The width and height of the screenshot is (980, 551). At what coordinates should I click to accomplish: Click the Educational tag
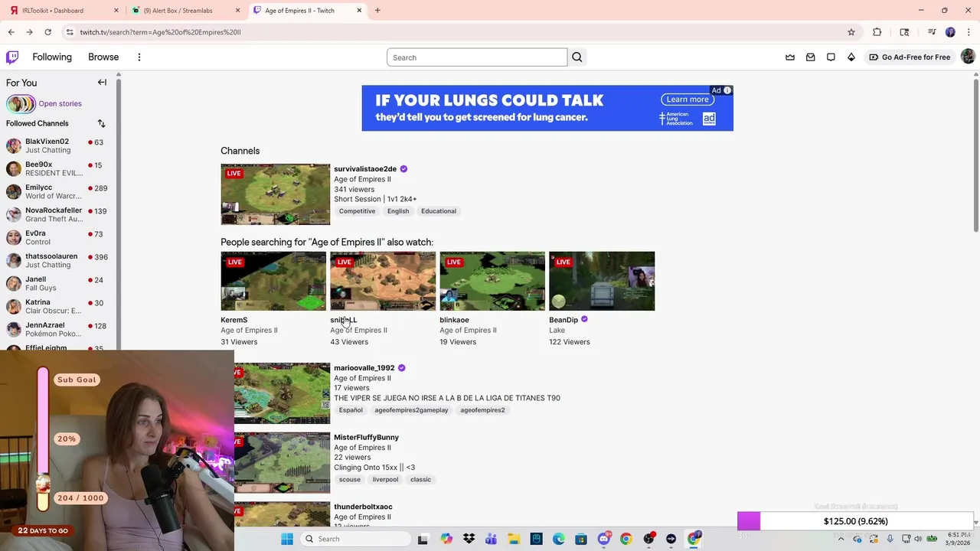coord(439,211)
